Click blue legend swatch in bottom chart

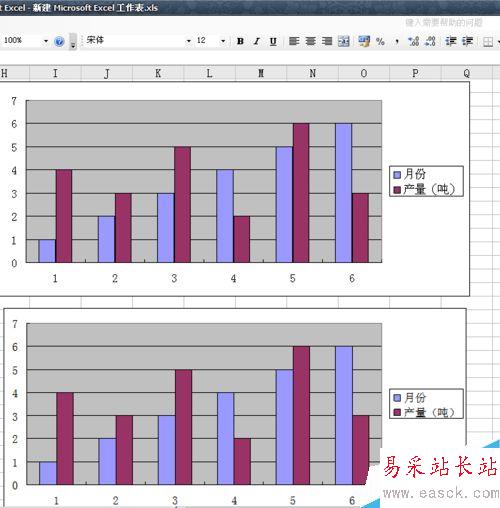[x=397, y=398]
